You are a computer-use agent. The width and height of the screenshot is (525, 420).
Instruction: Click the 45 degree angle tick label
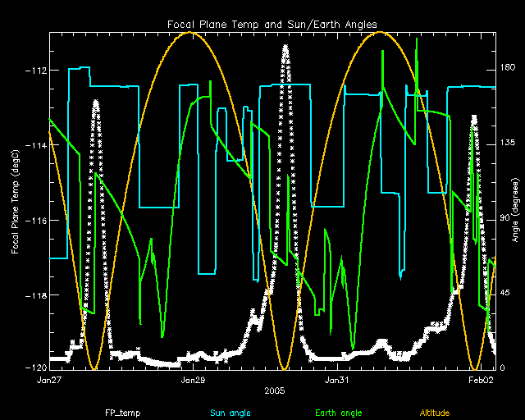pyautogui.click(x=506, y=294)
